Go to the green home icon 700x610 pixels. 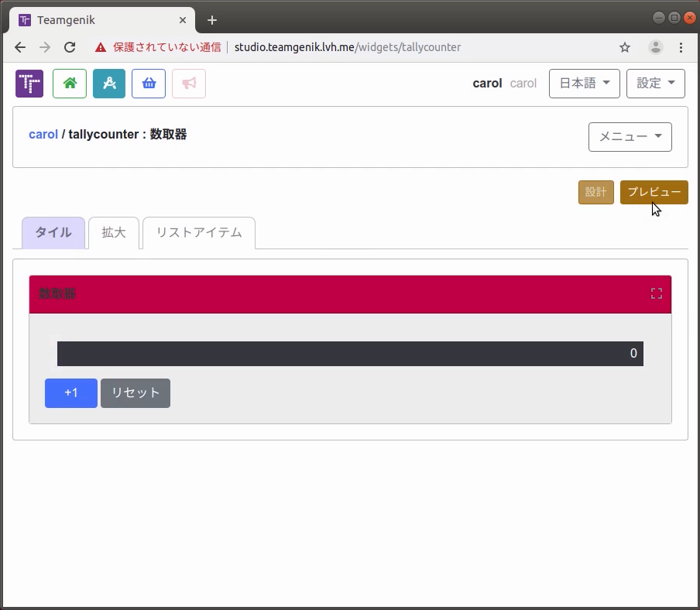pyautogui.click(x=70, y=84)
